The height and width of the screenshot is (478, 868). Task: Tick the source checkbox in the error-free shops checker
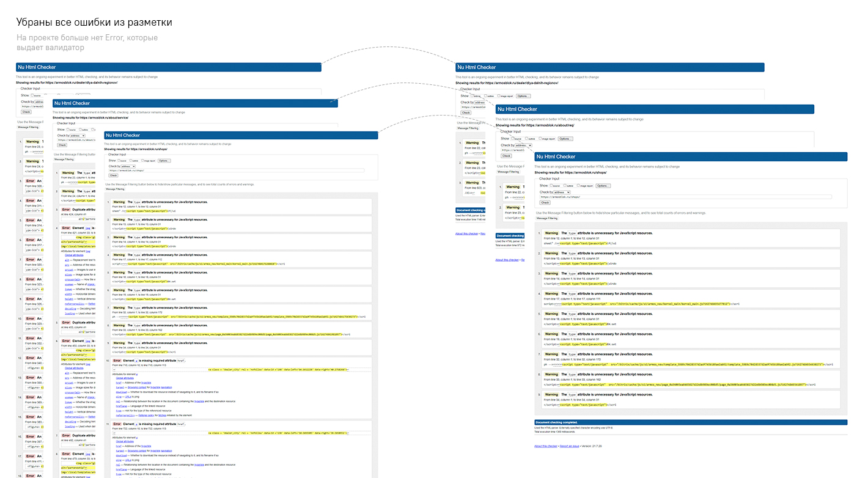(552, 186)
